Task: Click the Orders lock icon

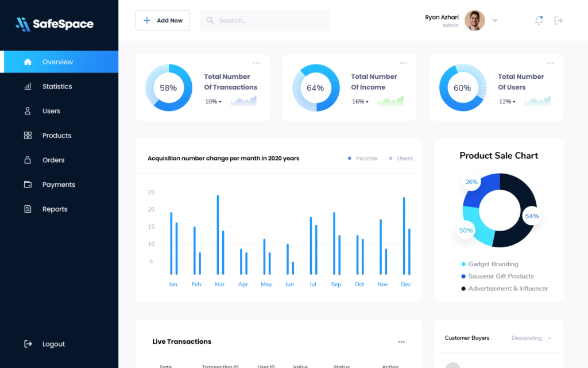Action: tap(28, 160)
